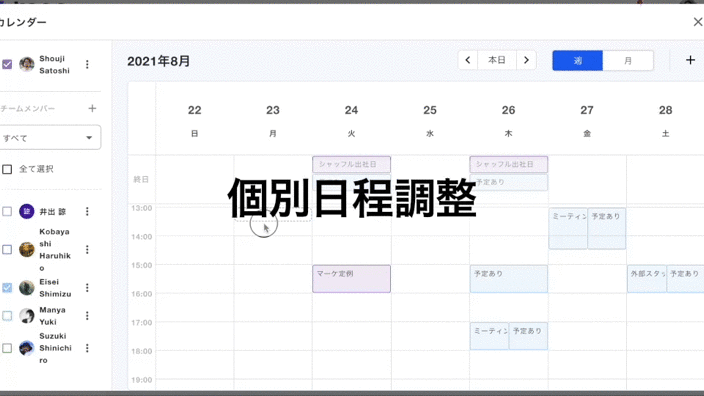The image size is (704, 396).
Task: Click Shouji Satoshi's avatar
Action: point(27,64)
